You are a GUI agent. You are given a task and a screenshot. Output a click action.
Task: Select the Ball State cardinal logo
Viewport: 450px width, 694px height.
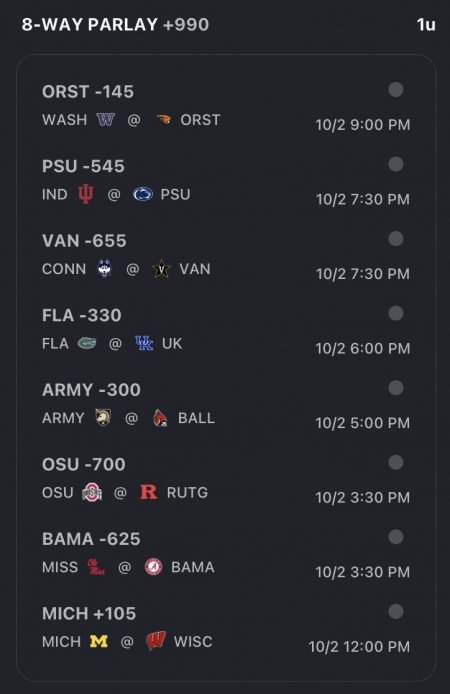160,418
